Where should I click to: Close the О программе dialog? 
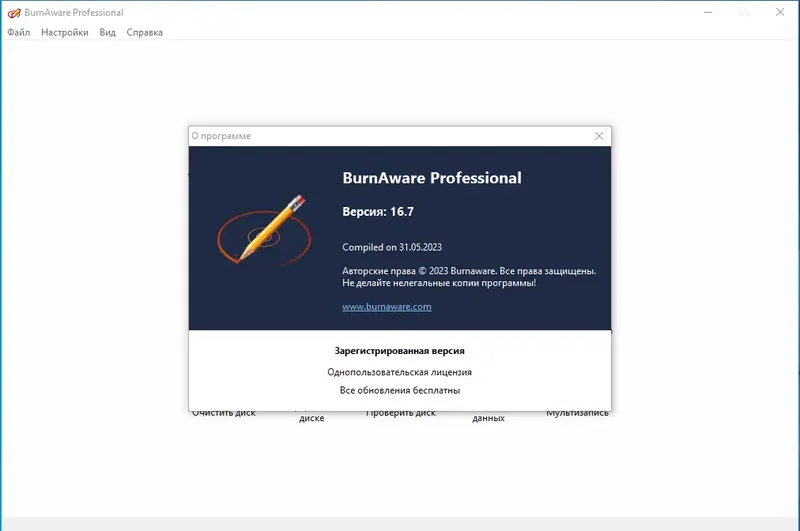click(599, 136)
